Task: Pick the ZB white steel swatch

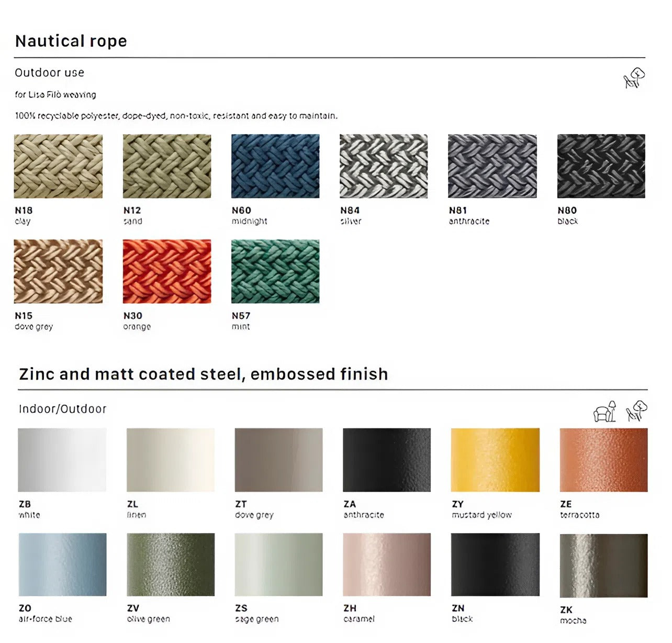Action: (62, 460)
